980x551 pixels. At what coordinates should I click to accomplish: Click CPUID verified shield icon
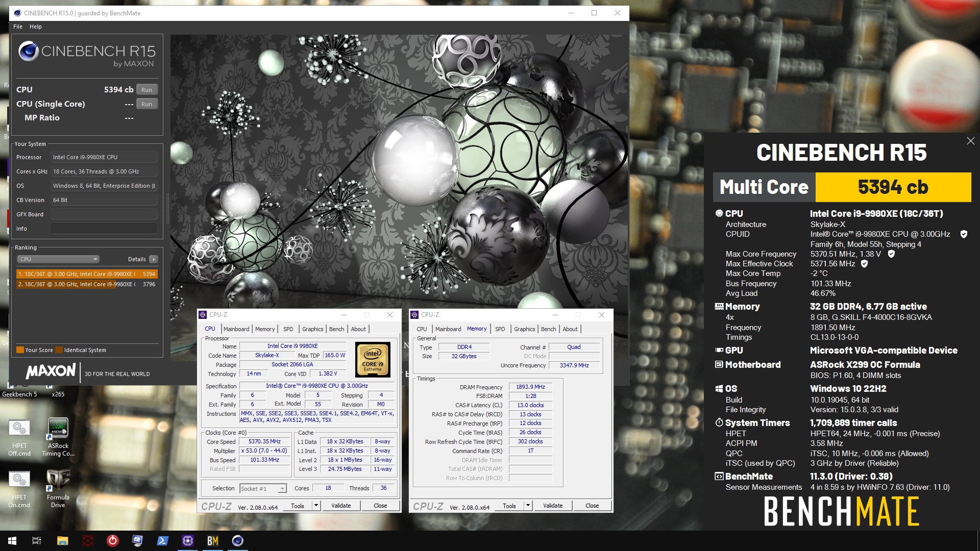coord(964,234)
